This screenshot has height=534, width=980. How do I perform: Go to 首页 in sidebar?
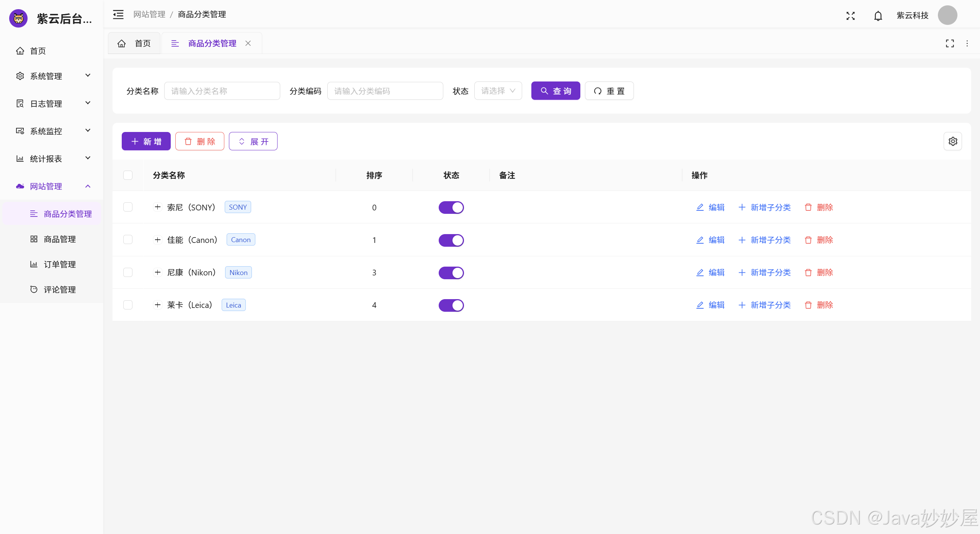52,51
